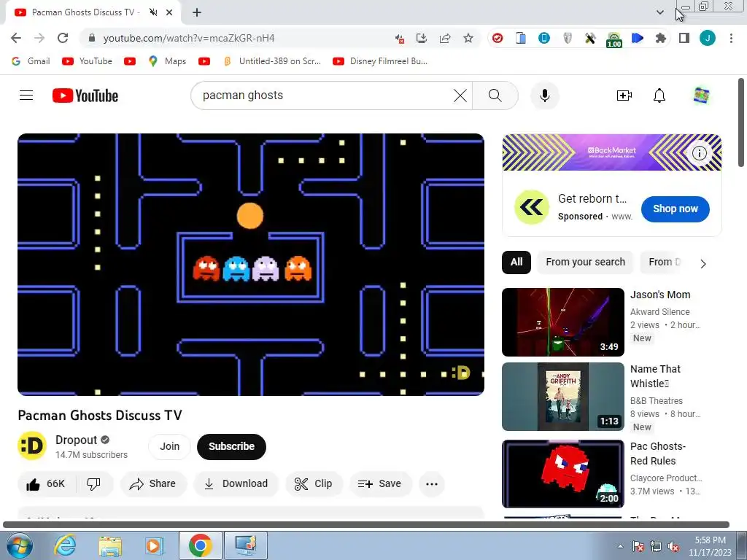Bookmark this page with the star icon
Image resolution: width=747 pixels, height=560 pixels.
click(x=468, y=38)
